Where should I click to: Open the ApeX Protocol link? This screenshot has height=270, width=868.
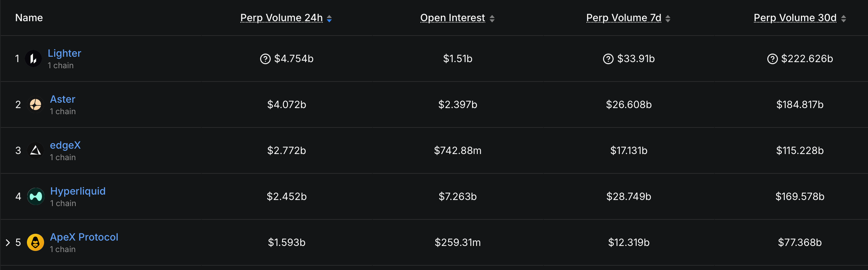[x=84, y=237]
